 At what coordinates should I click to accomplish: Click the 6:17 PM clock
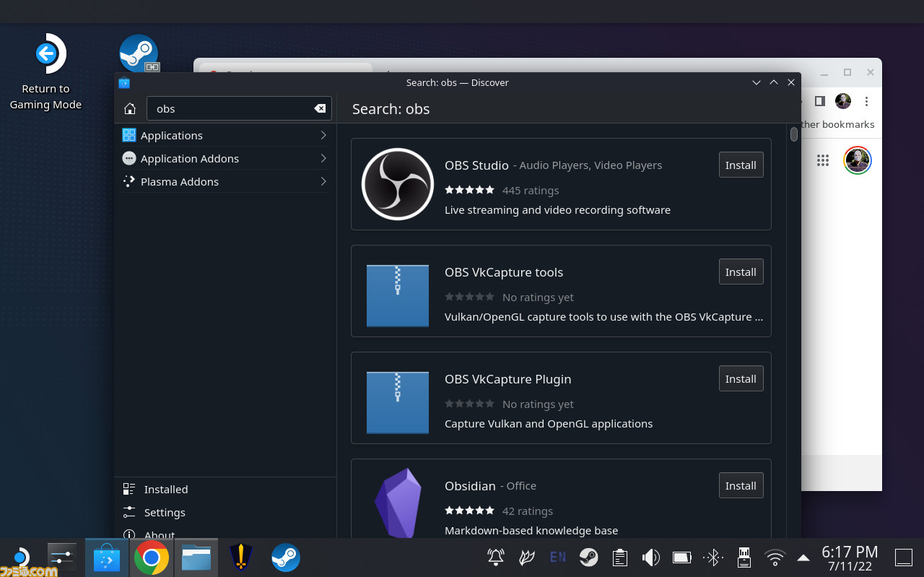tap(850, 553)
